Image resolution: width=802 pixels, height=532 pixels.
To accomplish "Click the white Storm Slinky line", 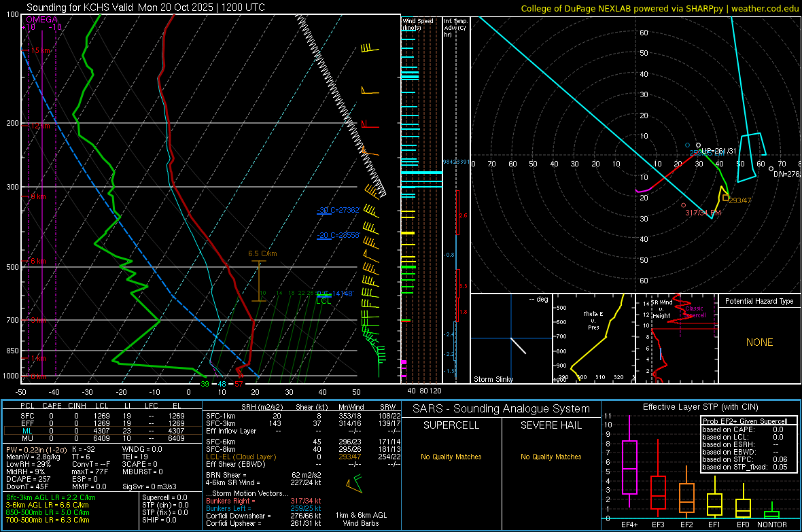I will (518, 346).
